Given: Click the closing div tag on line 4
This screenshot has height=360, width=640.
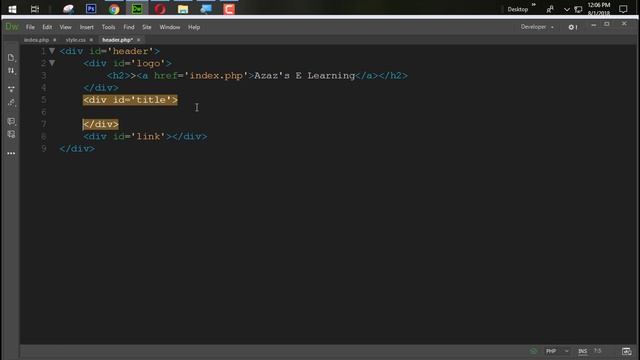Looking at the screenshot, I should (101, 88).
